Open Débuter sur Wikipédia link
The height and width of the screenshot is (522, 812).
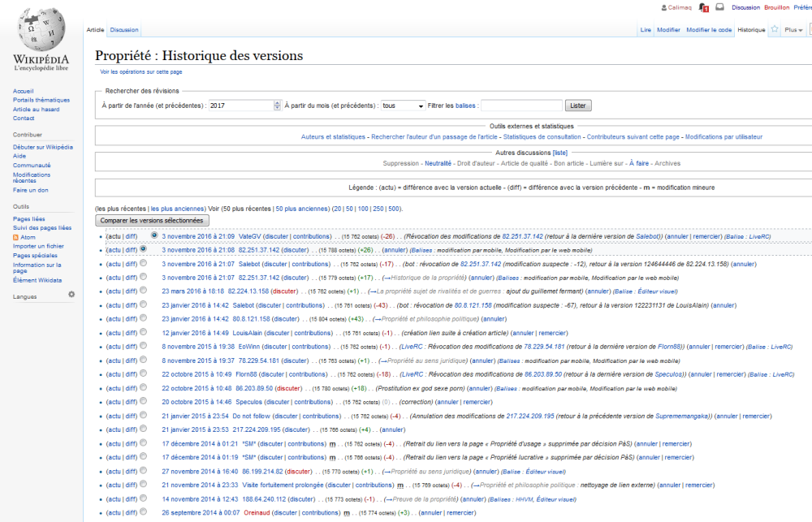click(43, 148)
